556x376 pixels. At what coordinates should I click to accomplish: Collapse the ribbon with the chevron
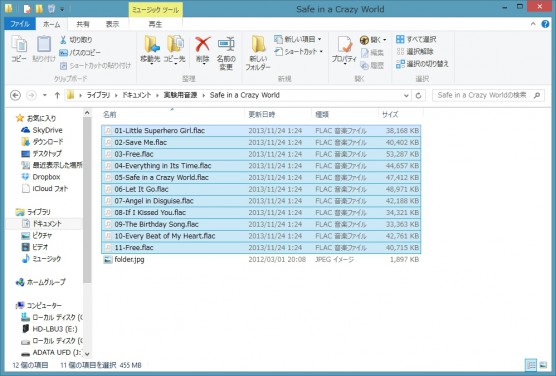[x=533, y=24]
